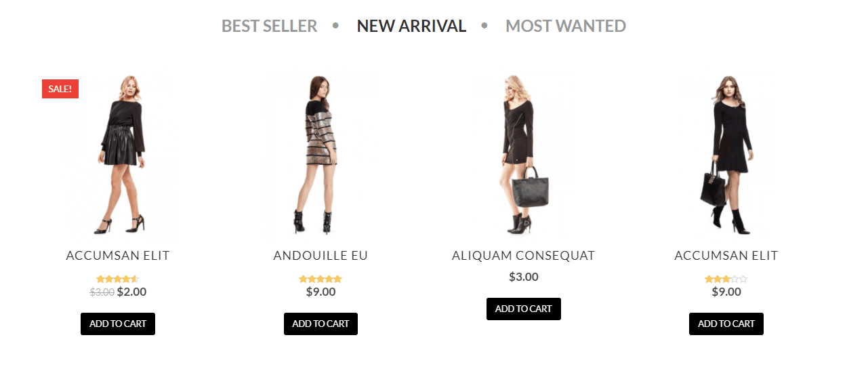Add the three-star Accumsan Elit to cart
Viewport: 868px width, 367px height.
726,324
